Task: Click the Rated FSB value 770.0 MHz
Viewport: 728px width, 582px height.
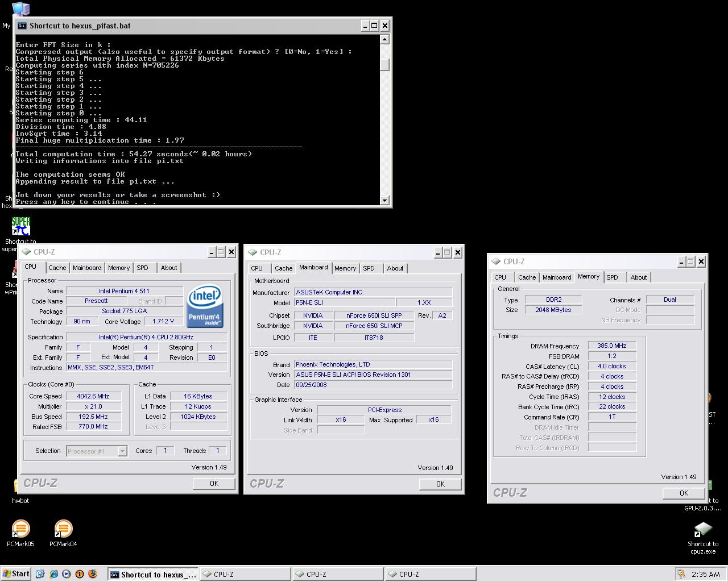Action: click(x=93, y=426)
